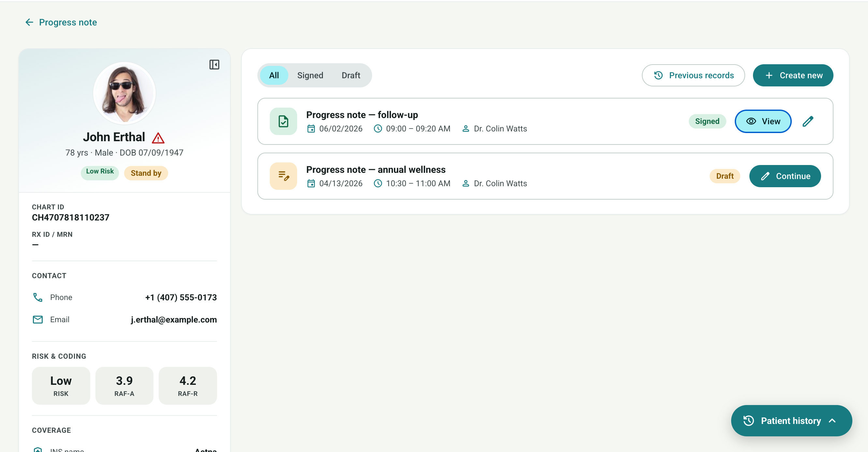
Task: Click the Draft status badge on wellness note
Action: (724, 176)
